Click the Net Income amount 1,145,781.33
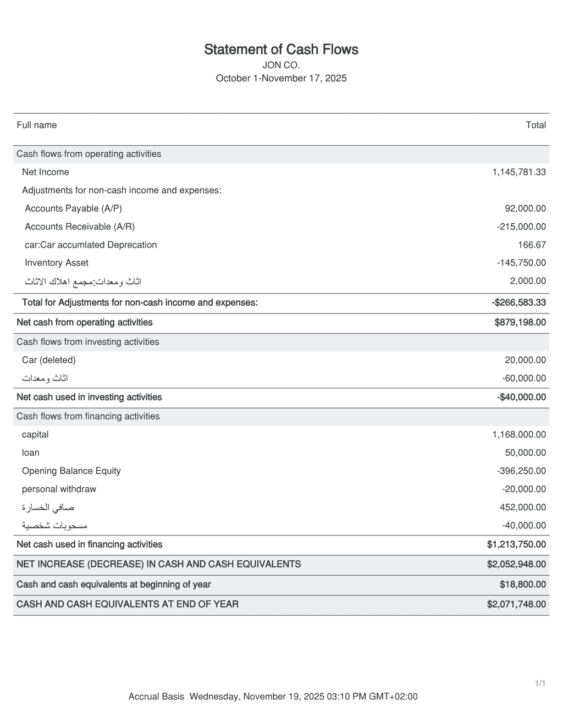The width and height of the screenshot is (563, 728). point(518,172)
